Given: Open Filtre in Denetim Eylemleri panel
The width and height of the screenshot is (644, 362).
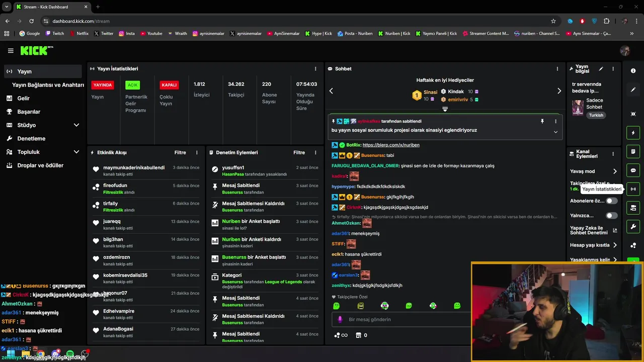Looking at the screenshot, I should tap(299, 152).
